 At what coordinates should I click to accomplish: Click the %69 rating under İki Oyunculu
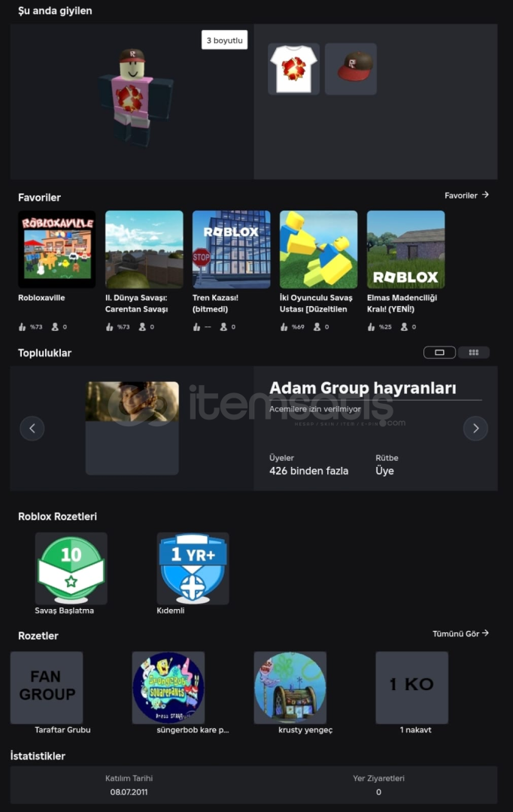(298, 327)
